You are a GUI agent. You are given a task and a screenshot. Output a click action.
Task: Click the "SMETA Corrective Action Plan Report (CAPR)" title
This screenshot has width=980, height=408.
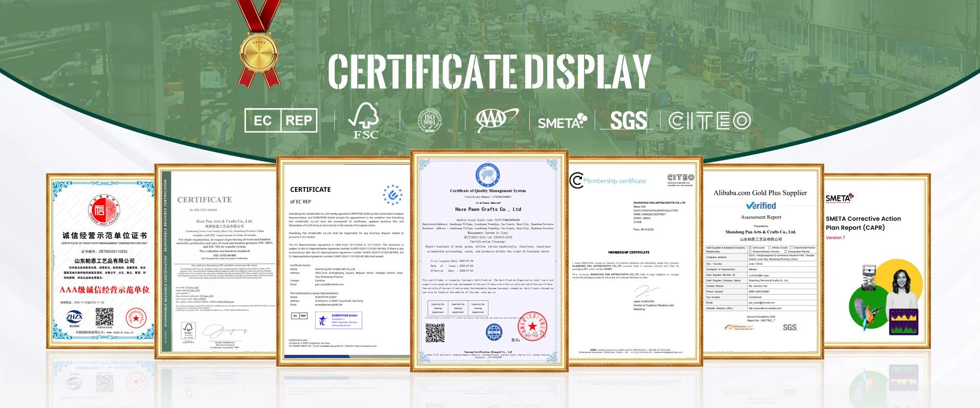click(x=863, y=223)
